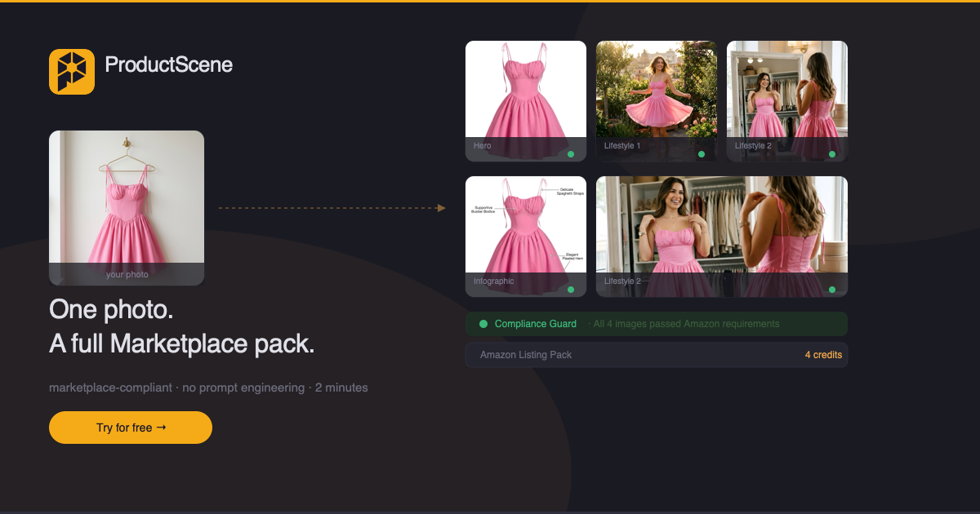The width and height of the screenshot is (980, 514).
Task: Click the 'Delicate Spaghetti Straps' infographic callout
Action: tap(572, 190)
